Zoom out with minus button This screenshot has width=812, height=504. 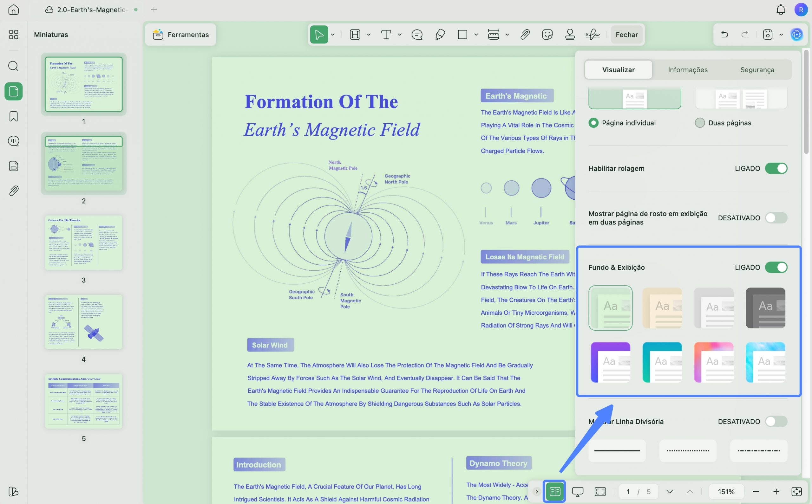(x=756, y=491)
